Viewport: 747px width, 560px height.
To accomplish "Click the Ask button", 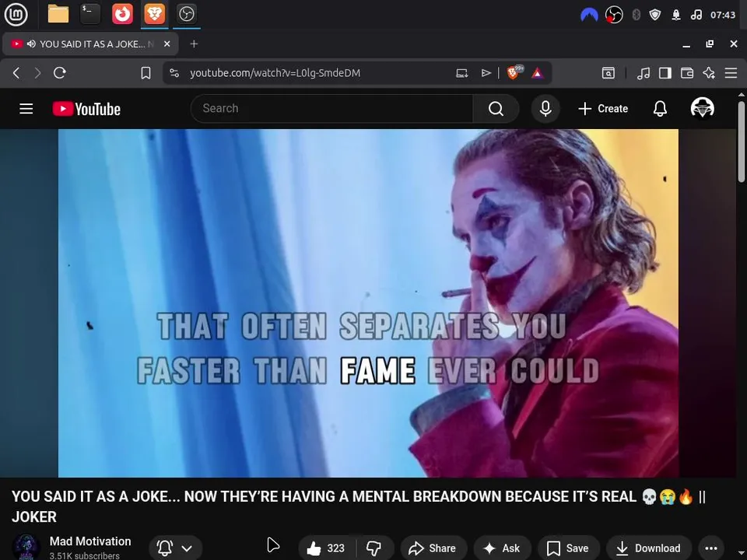I will click(x=502, y=548).
